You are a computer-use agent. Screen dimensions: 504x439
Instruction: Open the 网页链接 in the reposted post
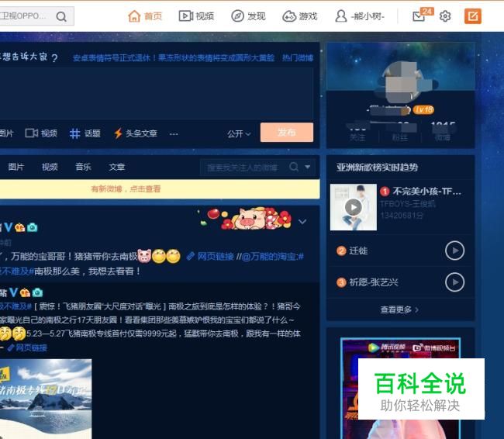tap(27, 347)
